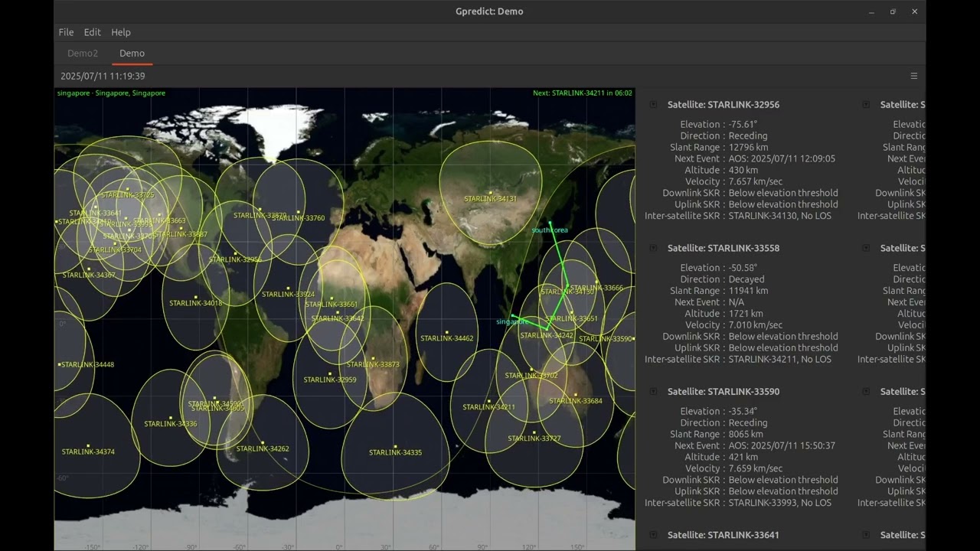Pick STARLINK-33760 on the map
The height and width of the screenshot is (551, 980).
coord(299,218)
